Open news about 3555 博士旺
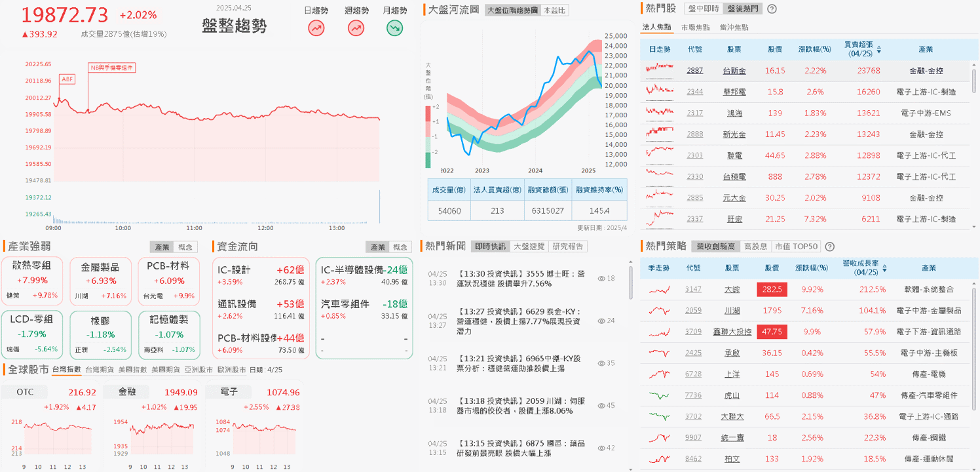The width and height of the screenshot is (980, 472). pyautogui.click(x=521, y=279)
